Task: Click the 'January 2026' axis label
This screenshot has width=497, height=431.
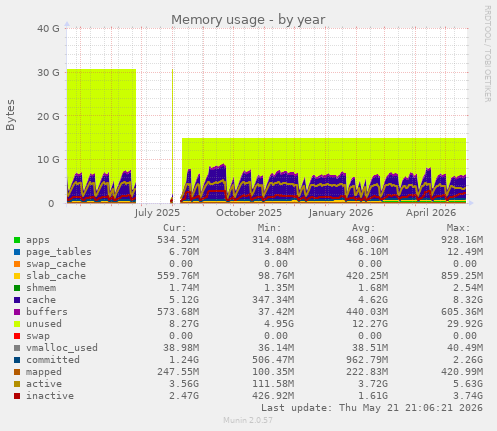Action: pyautogui.click(x=341, y=213)
